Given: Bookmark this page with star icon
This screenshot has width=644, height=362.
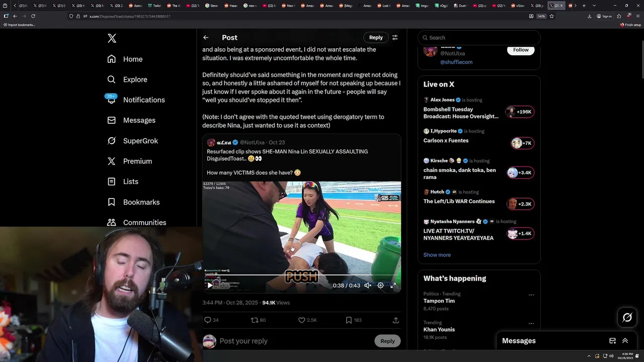Looking at the screenshot, I should (551, 16).
